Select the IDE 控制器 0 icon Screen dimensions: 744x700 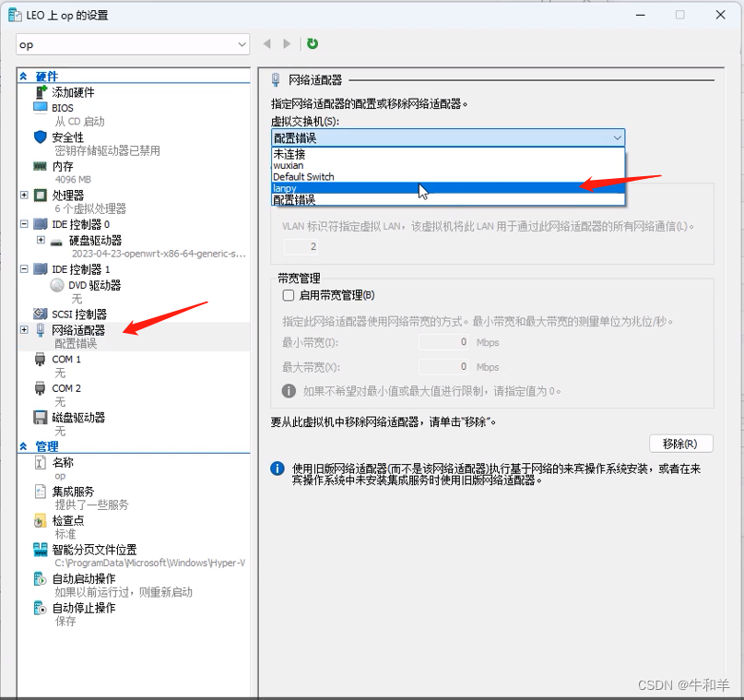[x=41, y=223]
